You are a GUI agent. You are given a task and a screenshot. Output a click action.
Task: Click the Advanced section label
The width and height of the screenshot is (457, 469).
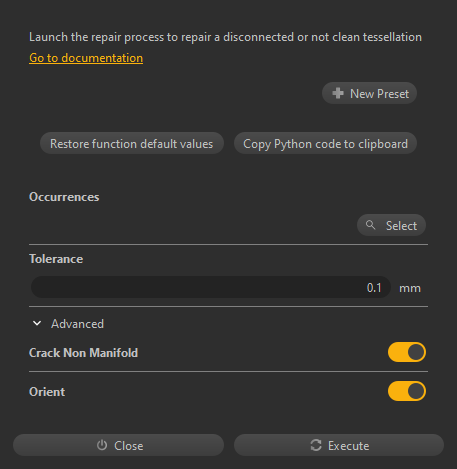click(x=77, y=324)
